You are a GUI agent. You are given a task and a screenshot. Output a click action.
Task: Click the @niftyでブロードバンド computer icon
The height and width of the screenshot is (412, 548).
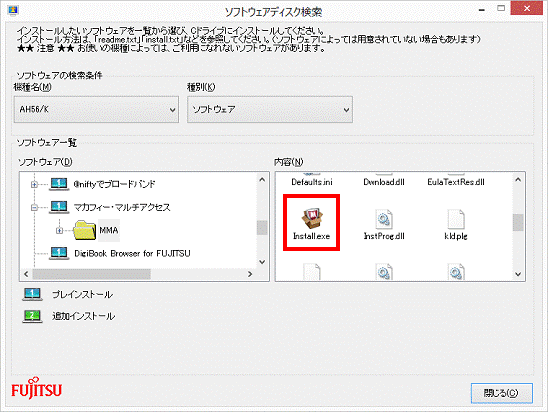[x=59, y=184]
